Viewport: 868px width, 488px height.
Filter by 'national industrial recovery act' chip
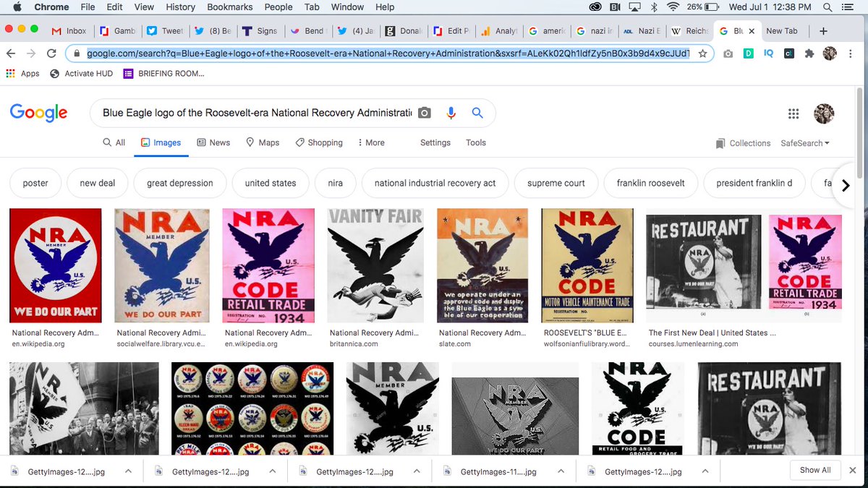(x=435, y=183)
